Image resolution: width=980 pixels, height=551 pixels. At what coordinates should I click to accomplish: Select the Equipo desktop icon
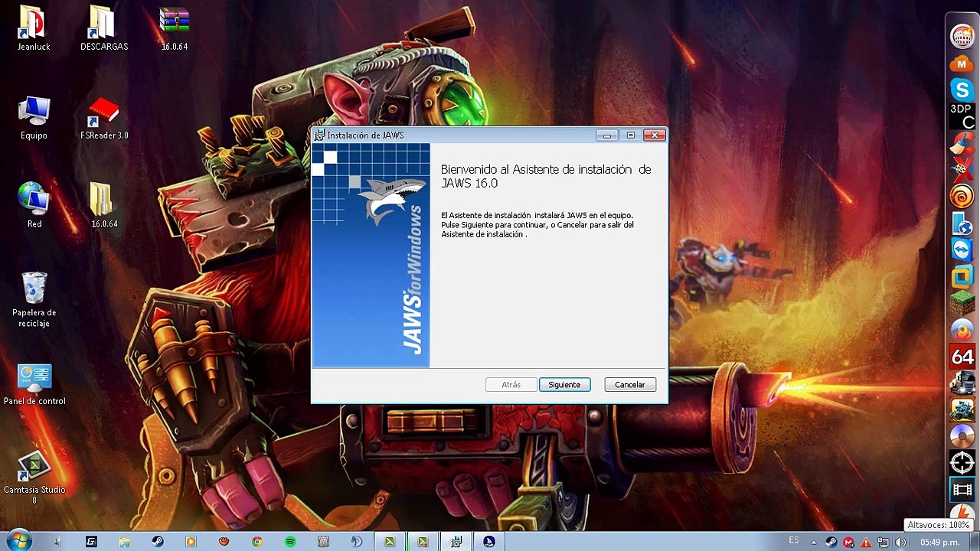pyautogui.click(x=34, y=118)
